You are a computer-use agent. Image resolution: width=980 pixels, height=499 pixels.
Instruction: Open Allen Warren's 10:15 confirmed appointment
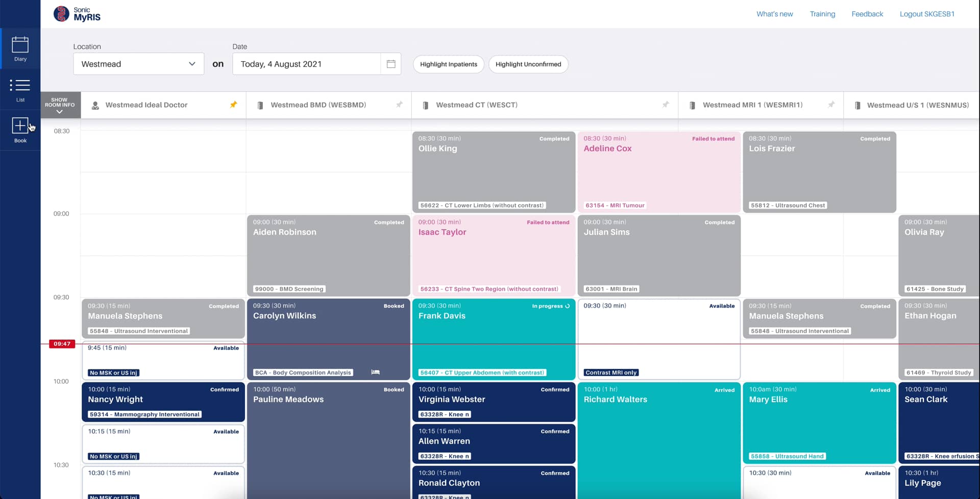[x=494, y=444]
